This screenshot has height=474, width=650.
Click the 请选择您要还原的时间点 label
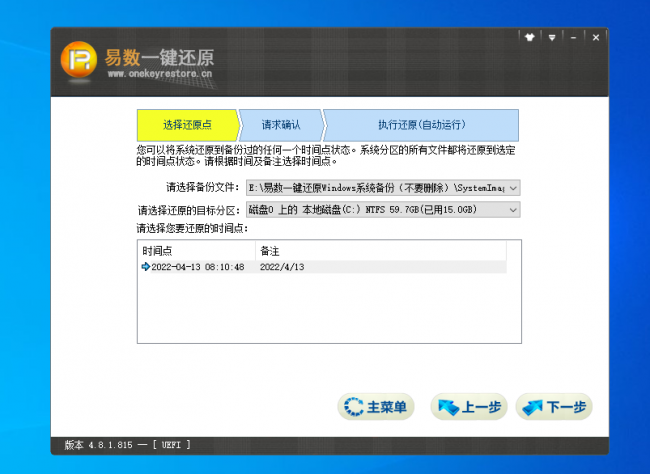point(192,228)
